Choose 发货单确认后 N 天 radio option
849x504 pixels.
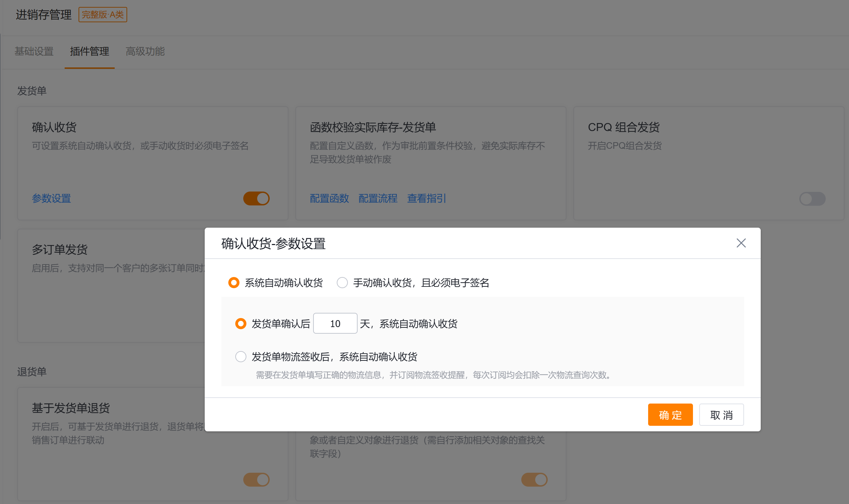240,324
